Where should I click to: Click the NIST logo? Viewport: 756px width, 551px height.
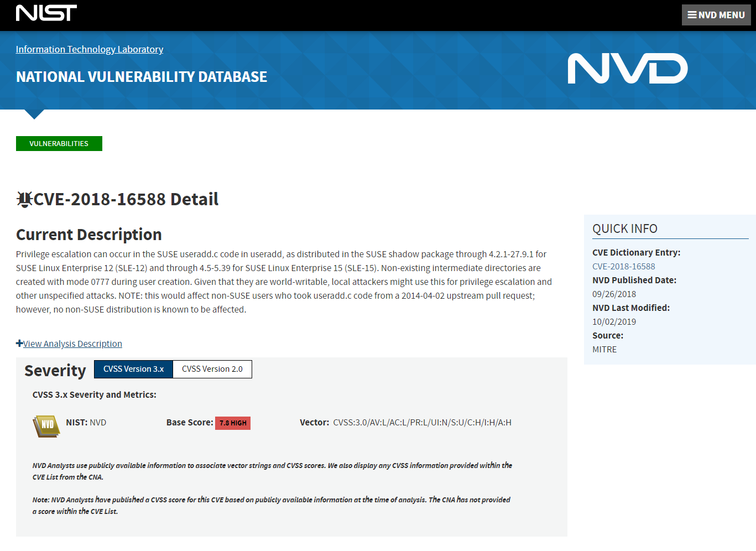(x=46, y=13)
